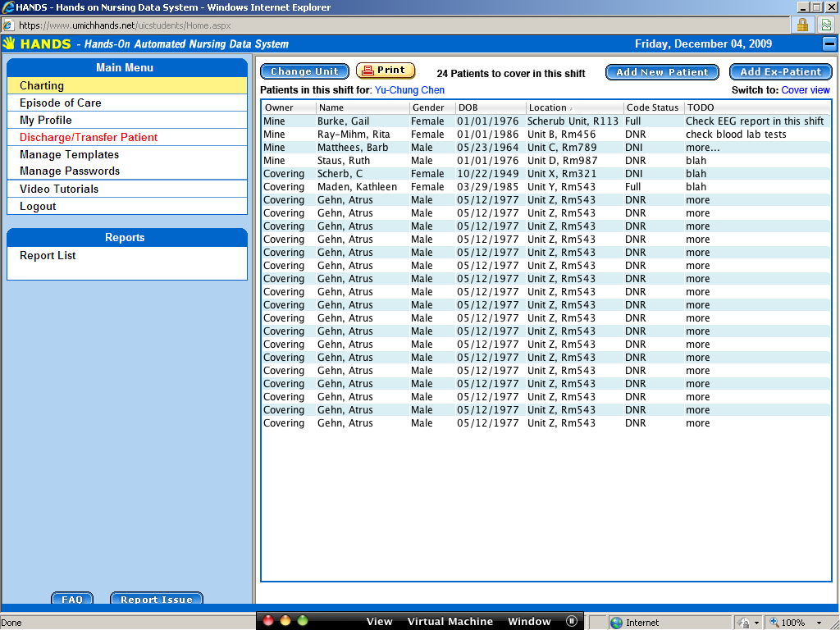Viewport: 840px width, 630px height.
Task: Click the Report Issue button
Action: pyautogui.click(x=157, y=599)
